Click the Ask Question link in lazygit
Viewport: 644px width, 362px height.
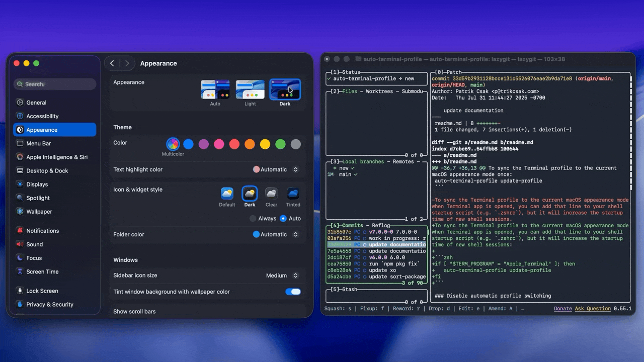(593, 309)
